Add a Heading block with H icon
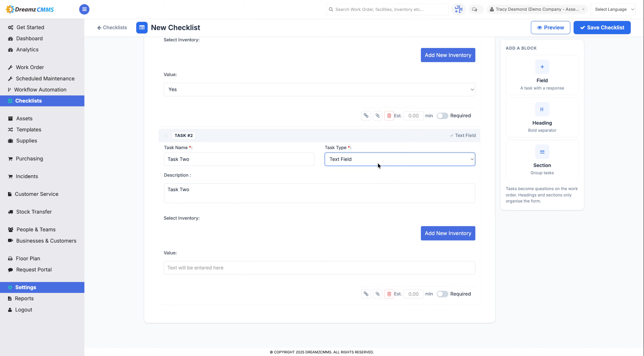Image resolution: width=644 pixels, height=356 pixels. 542,109
